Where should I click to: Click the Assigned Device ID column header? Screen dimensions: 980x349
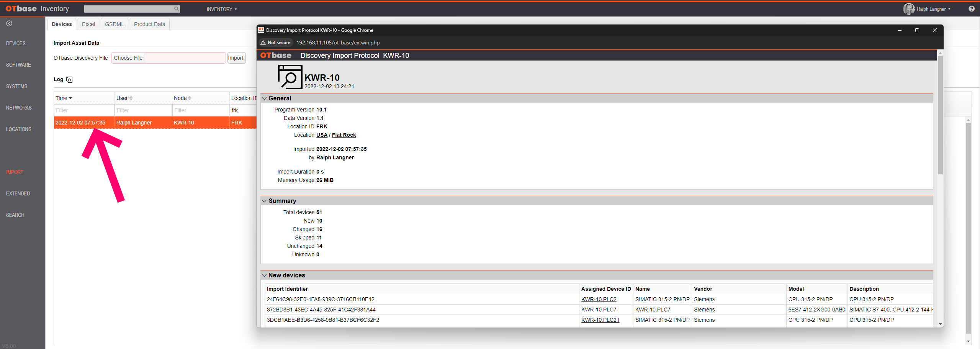tap(606, 289)
